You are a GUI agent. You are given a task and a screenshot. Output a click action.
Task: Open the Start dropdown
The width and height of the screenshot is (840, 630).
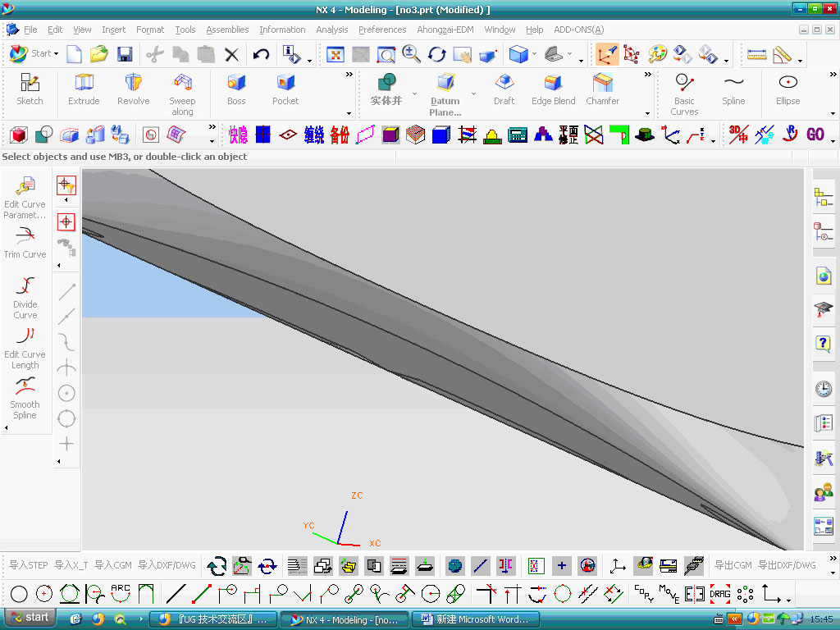pyautogui.click(x=34, y=53)
